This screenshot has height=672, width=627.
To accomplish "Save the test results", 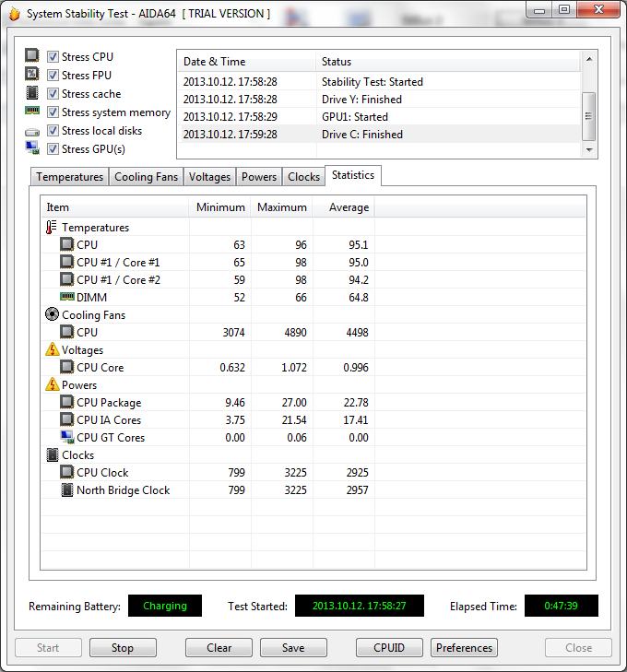I will [x=293, y=647].
